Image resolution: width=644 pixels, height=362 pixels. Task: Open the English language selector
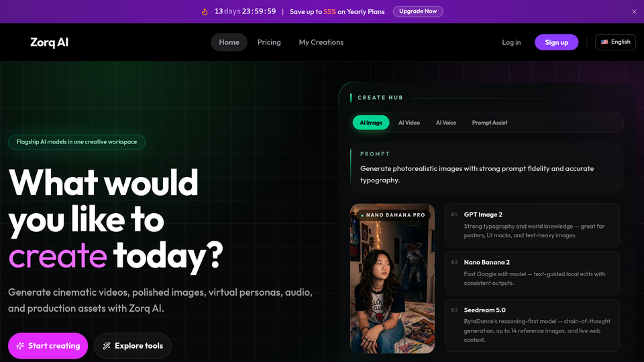pyautogui.click(x=615, y=42)
